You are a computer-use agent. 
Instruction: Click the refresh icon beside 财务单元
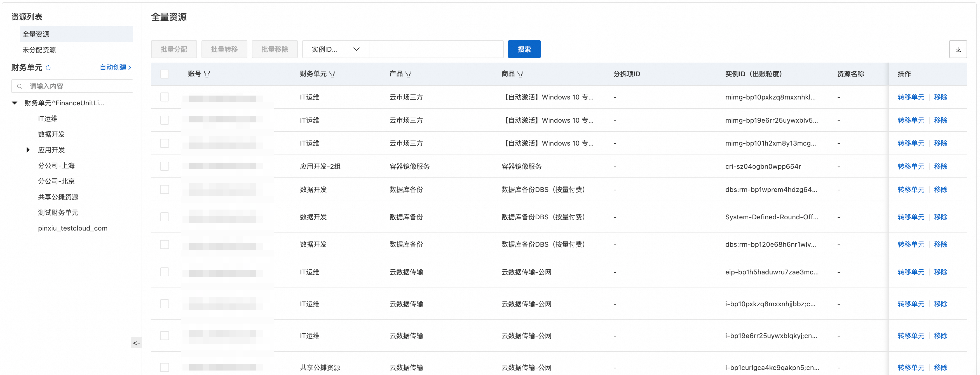click(x=48, y=68)
